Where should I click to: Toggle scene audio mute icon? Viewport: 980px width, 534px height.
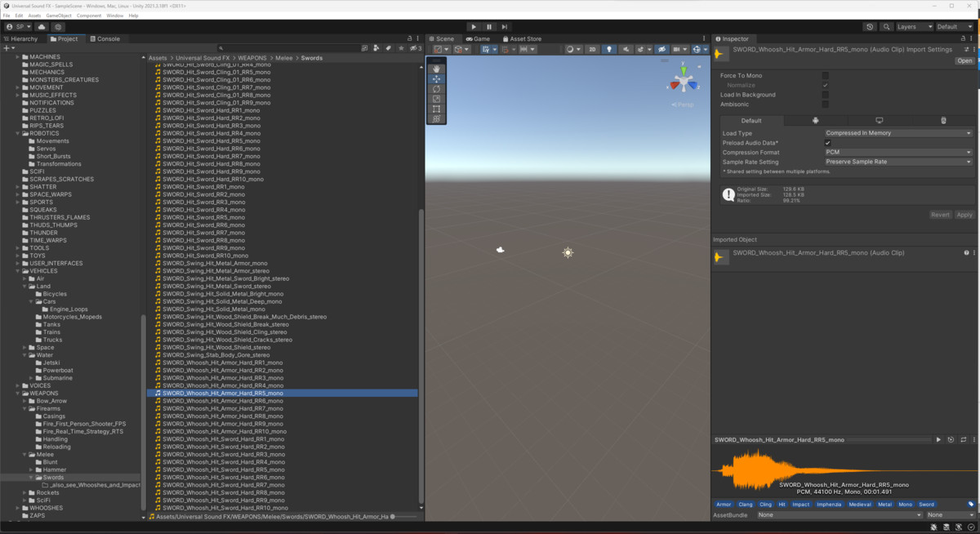[625, 49]
